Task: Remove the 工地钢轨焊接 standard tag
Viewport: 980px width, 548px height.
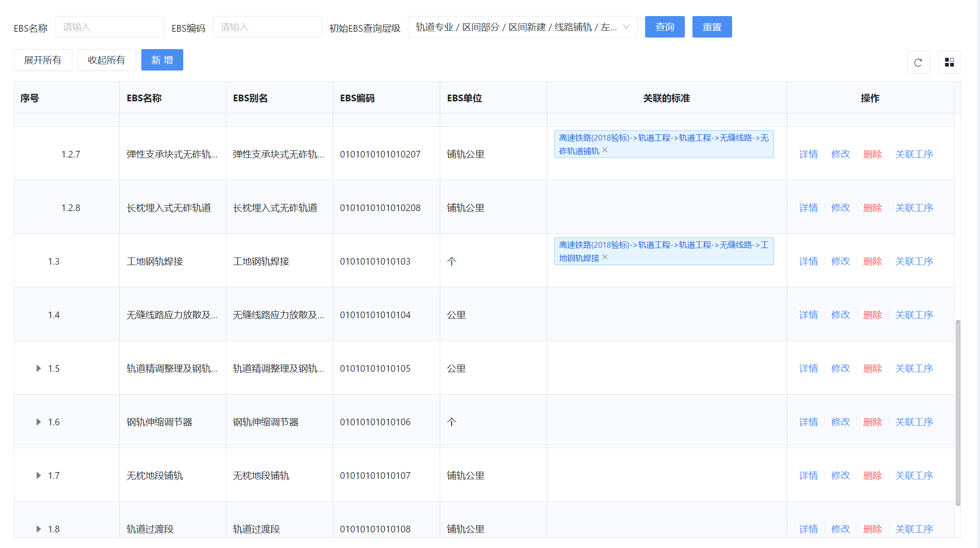Action: (x=605, y=257)
